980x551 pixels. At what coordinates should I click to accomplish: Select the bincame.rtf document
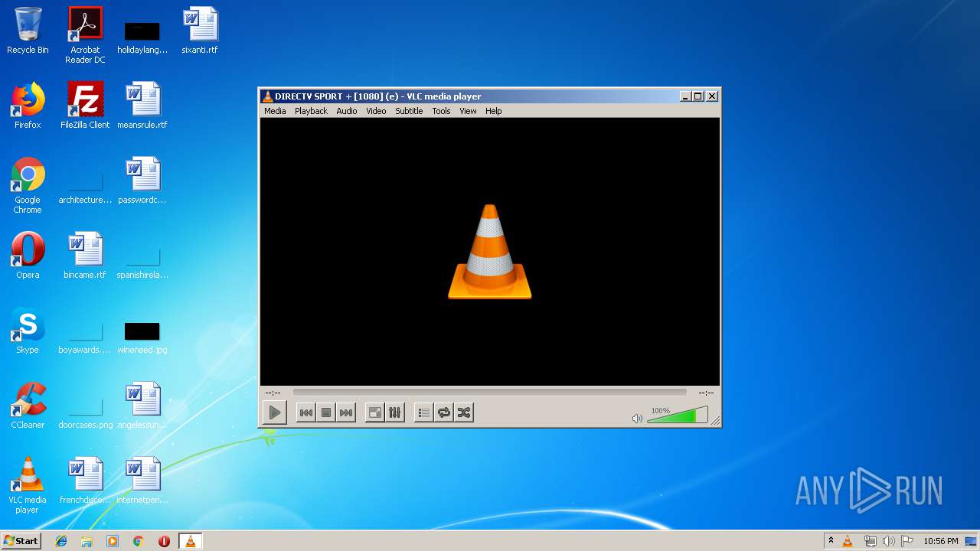point(85,256)
